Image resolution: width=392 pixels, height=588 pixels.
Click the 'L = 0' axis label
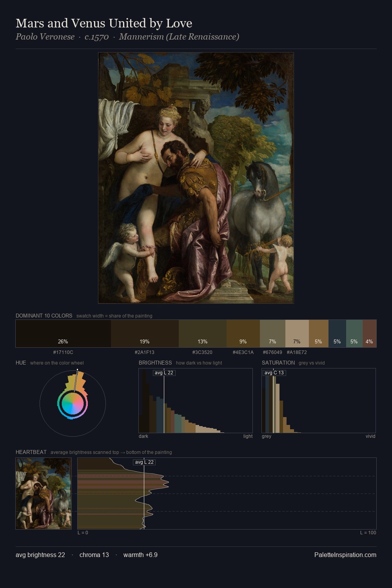[83, 533]
